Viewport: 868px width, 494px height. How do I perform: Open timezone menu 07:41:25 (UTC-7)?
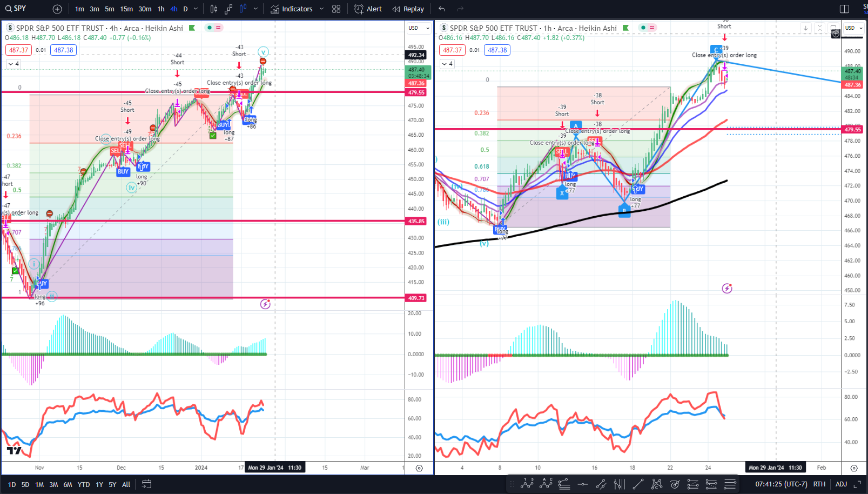(781, 484)
